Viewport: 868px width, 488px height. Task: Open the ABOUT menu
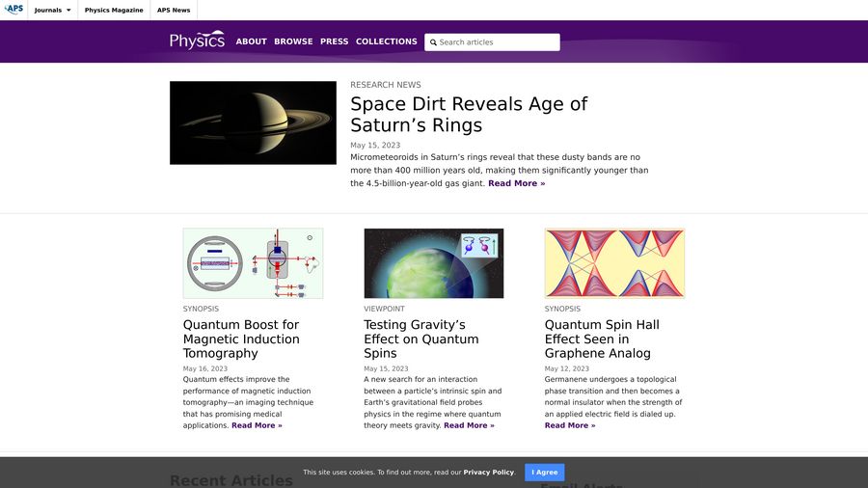[x=252, y=41]
